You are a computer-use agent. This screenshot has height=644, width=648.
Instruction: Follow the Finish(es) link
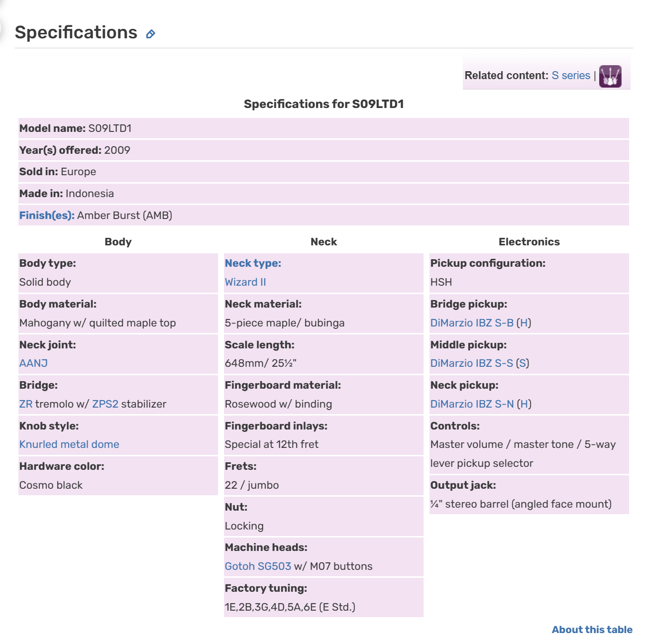point(47,215)
